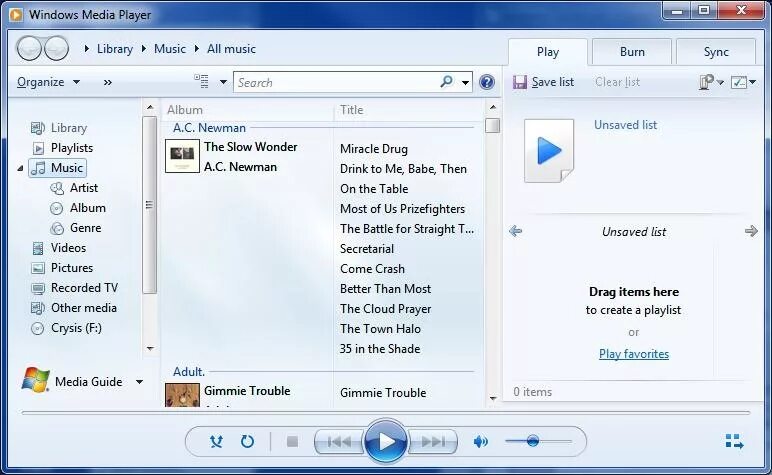The height and width of the screenshot is (475, 772).
Task: Click Music in the breadcrumb
Action: coord(170,49)
